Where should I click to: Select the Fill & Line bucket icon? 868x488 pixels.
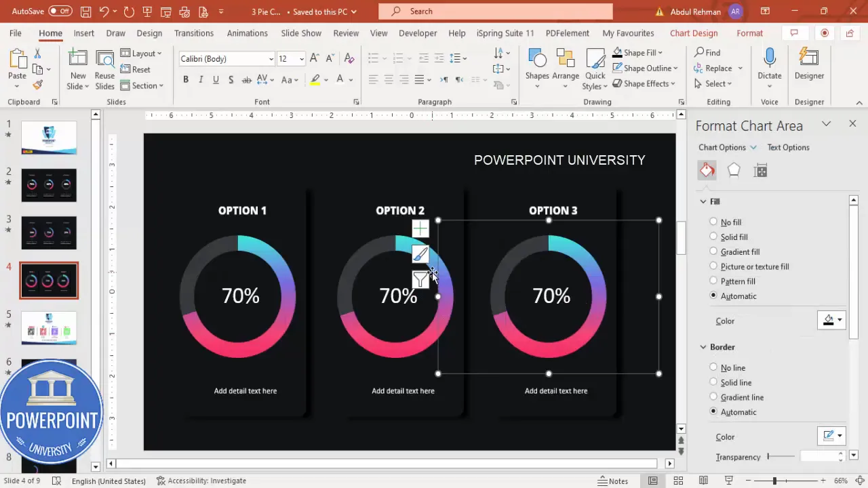click(707, 170)
